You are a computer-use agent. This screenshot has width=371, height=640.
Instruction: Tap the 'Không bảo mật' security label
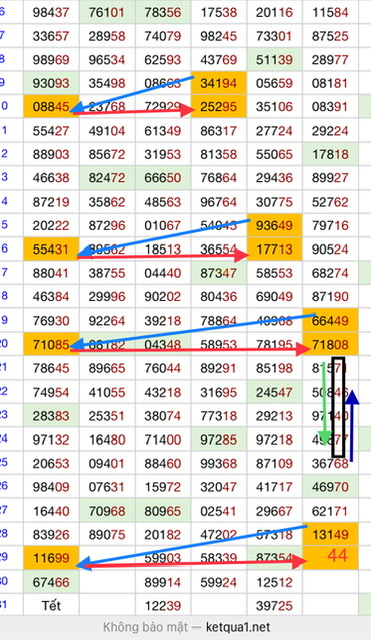point(146,627)
